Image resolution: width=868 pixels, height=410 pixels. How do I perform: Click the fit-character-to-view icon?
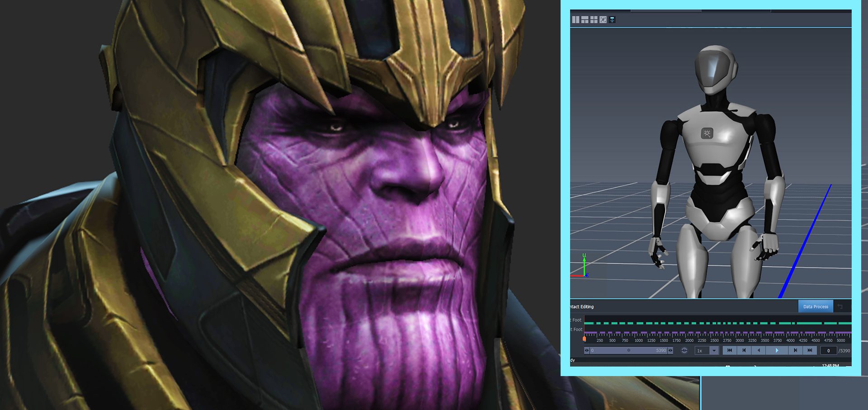coord(603,19)
